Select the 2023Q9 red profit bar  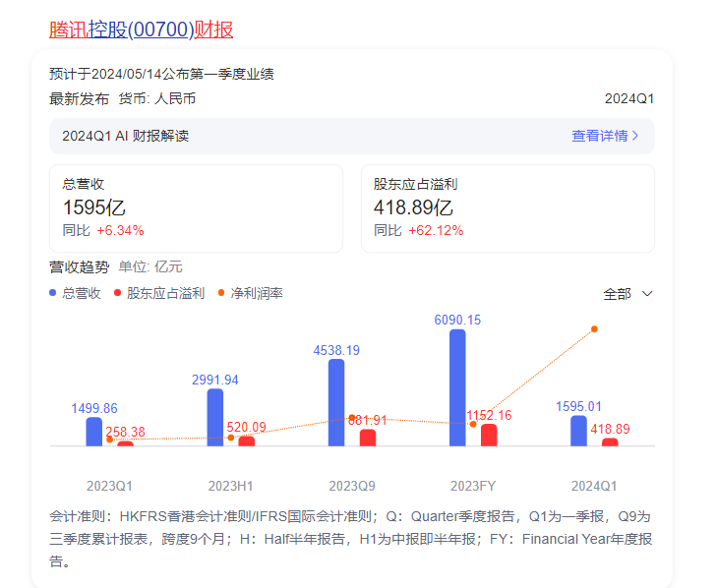[x=368, y=438]
